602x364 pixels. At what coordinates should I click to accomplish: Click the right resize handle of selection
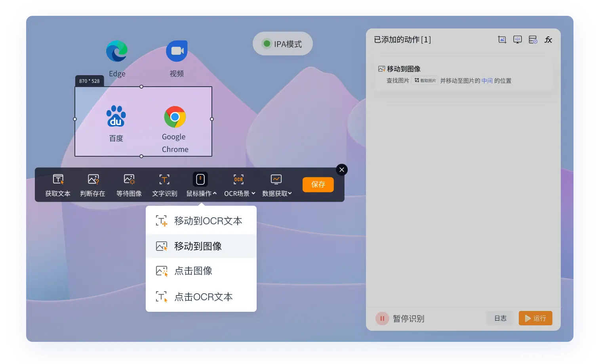click(x=212, y=119)
